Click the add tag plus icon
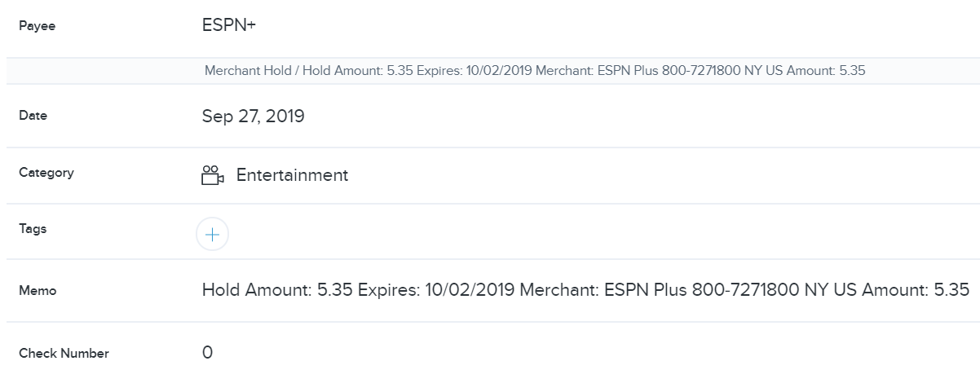The width and height of the screenshot is (980, 383). 212,235
